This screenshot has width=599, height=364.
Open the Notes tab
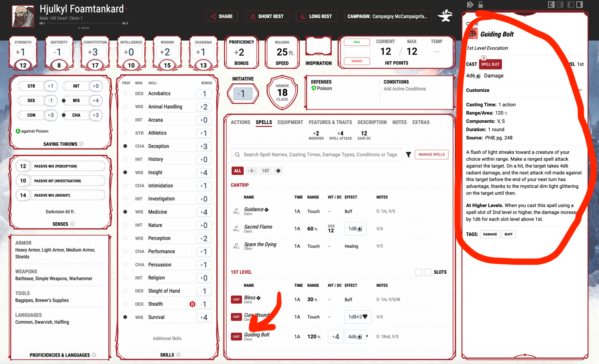click(399, 122)
